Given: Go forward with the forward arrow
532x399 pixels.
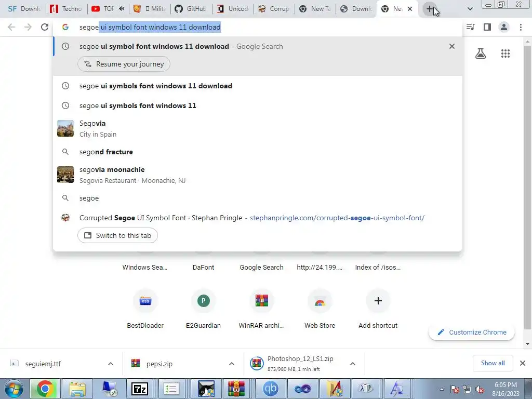Looking at the screenshot, I should click(x=28, y=27).
